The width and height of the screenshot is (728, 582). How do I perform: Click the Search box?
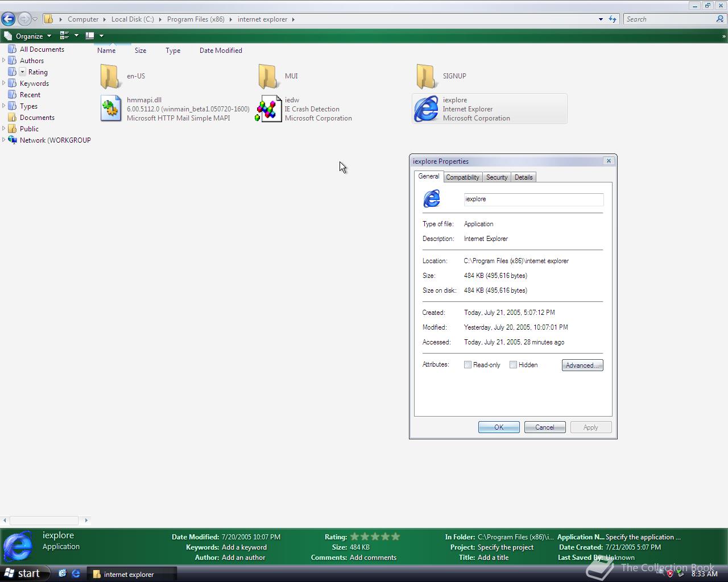pyautogui.click(x=668, y=19)
